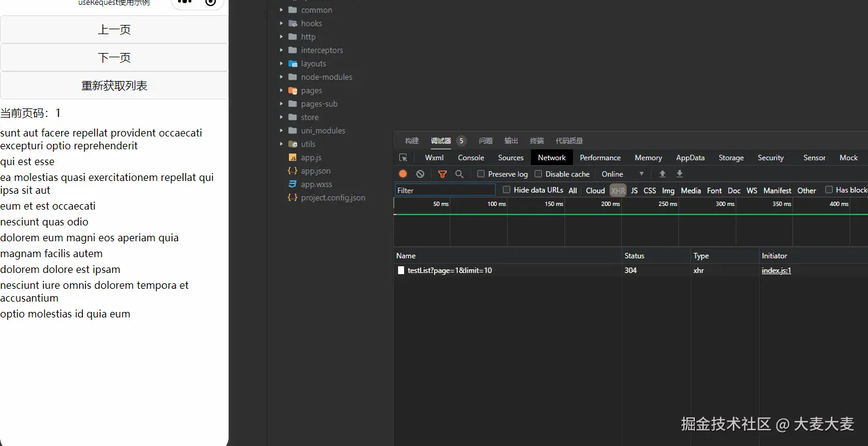This screenshot has width=868, height=446.
Task: Open network search magnifier
Action: (x=460, y=174)
